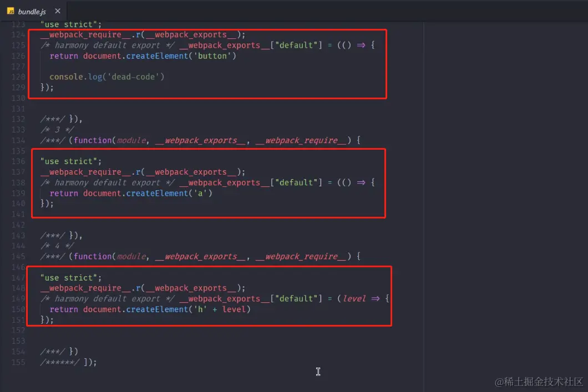Select the bundle.js editor tab
The image size is (588, 392).
34,11
